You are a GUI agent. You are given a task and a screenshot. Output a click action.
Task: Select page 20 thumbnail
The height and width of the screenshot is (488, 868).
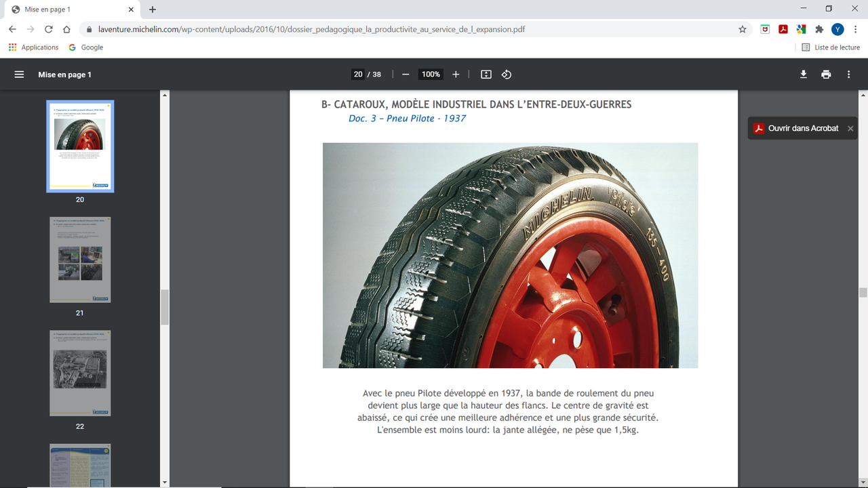click(80, 146)
